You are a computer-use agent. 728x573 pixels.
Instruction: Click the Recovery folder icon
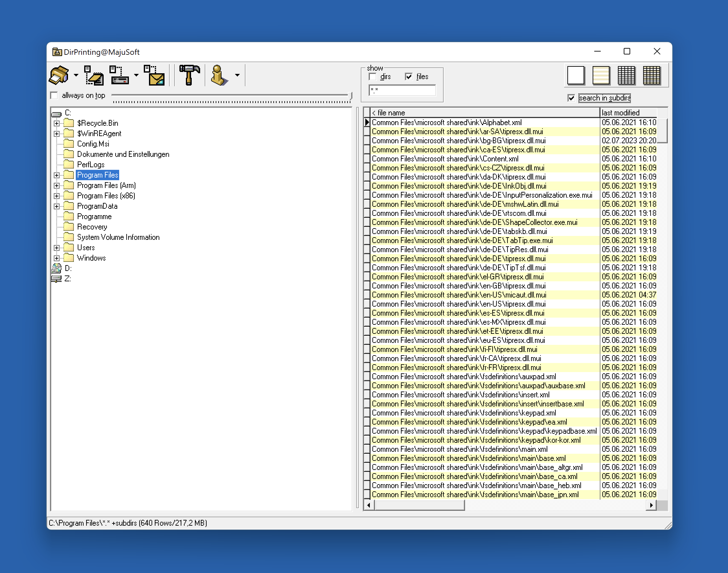pyautogui.click(x=69, y=227)
